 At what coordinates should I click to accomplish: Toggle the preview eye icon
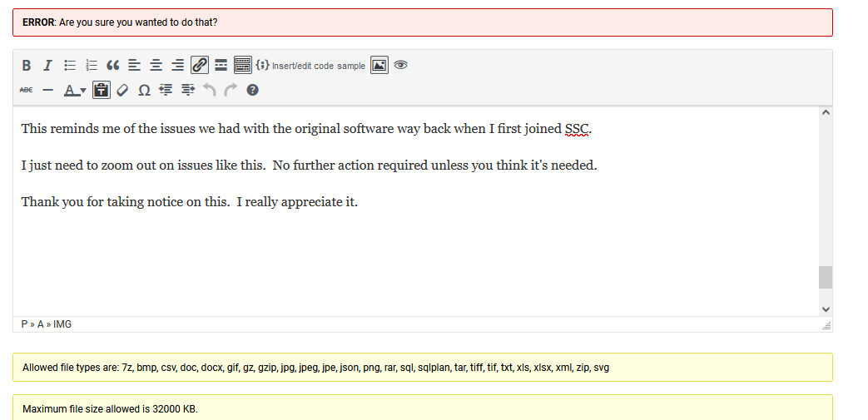click(400, 66)
